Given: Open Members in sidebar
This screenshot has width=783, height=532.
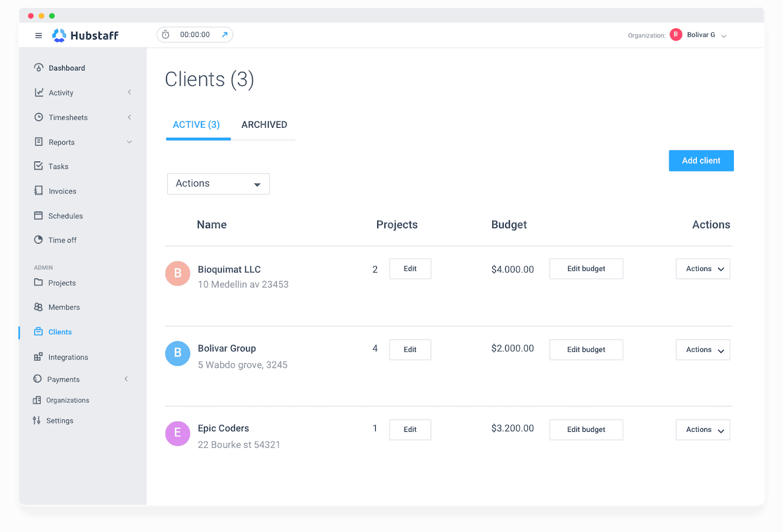Looking at the screenshot, I should 64,307.
